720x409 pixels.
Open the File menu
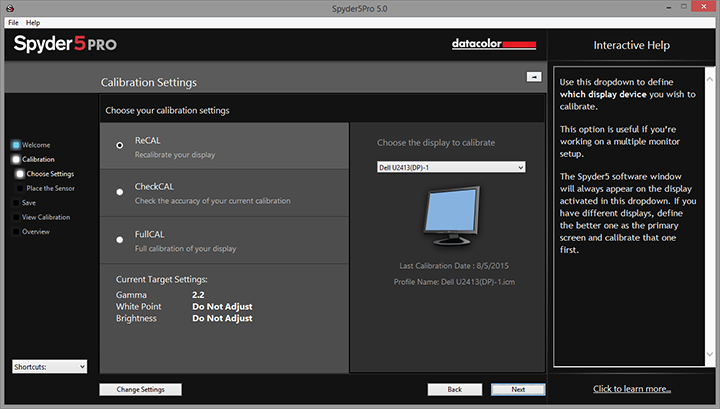[x=13, y=22]
